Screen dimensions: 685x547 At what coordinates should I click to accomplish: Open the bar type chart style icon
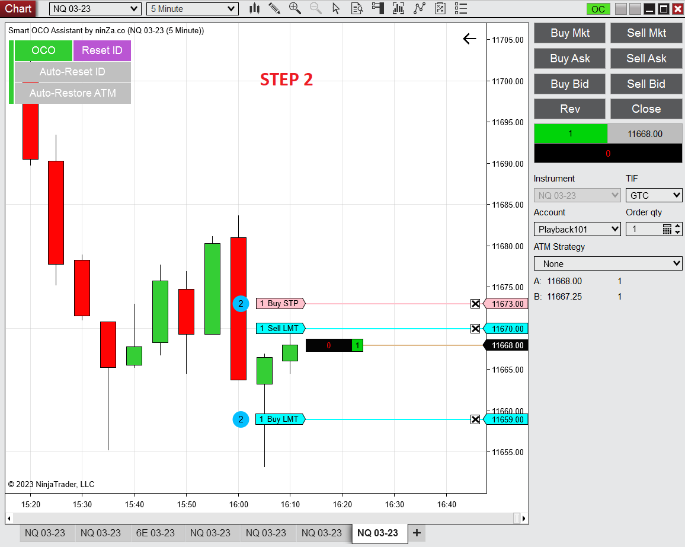click(255, 9)
